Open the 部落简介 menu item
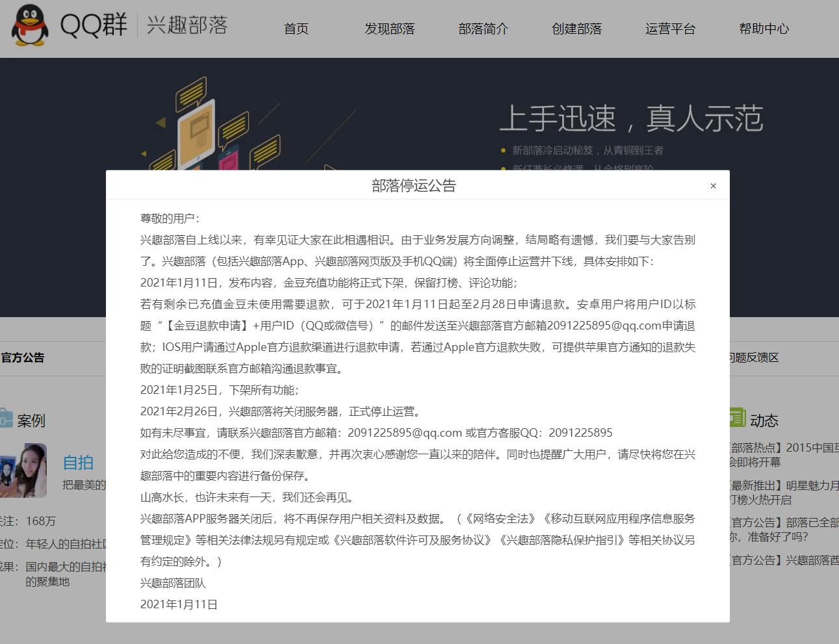839x644 pixels. point(483,29)
